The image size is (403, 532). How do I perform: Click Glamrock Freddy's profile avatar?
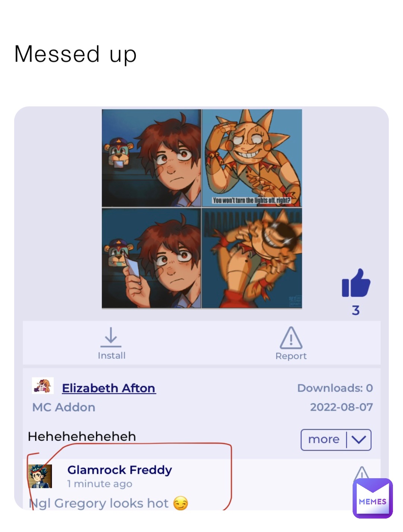coord(40,476)
